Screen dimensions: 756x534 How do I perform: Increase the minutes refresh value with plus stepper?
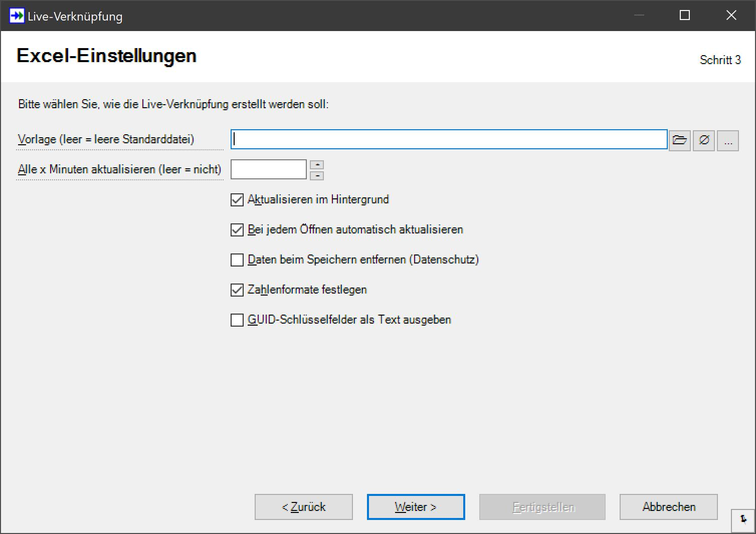tap(317, 165)
